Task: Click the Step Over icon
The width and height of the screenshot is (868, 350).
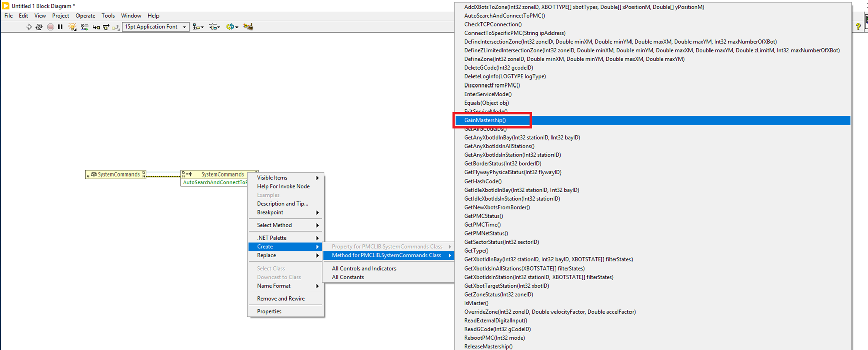Action: (x=106, y=27)
